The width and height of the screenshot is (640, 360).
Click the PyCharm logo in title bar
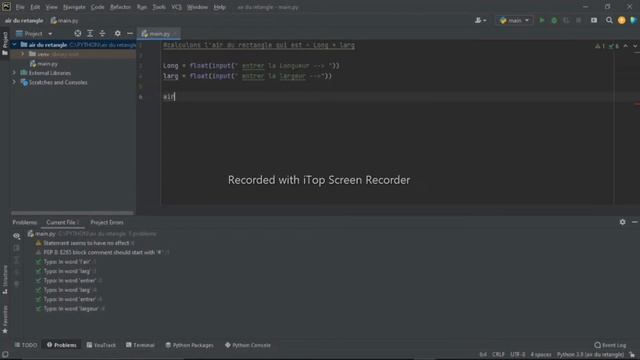tap(6, 7)
